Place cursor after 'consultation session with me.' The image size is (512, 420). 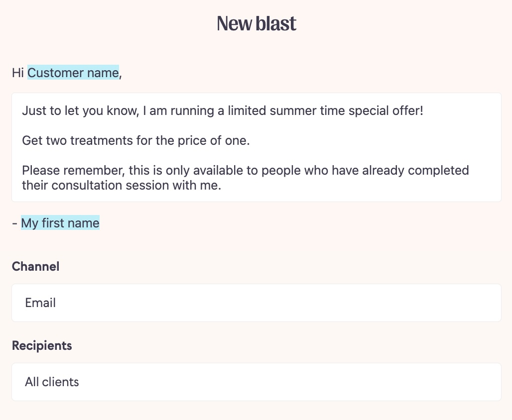coord(222,185)
